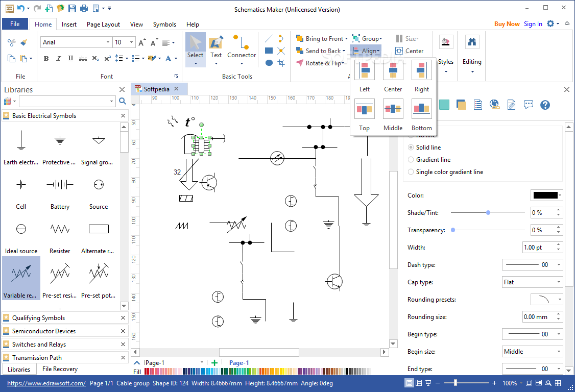The width and height of the screenshot is (575, 392).
Task: Toggle Italic formatting
Action: 58,58
